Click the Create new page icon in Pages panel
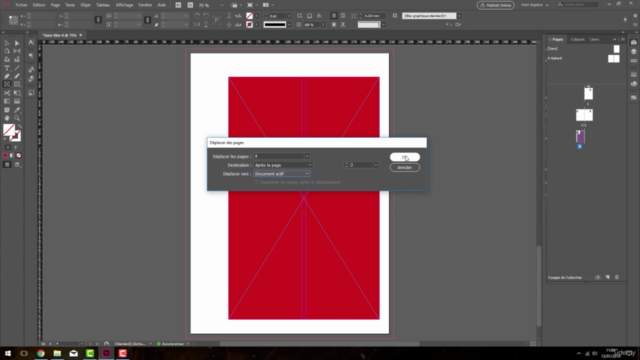 tap(608, 277)
